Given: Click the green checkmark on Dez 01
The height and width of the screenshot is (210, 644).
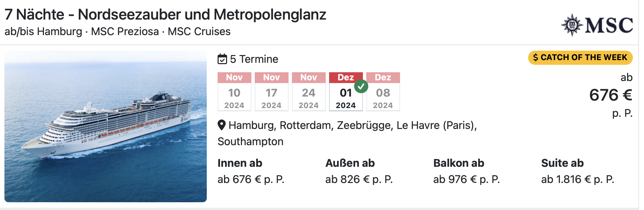Looking at the screenshot, I should click(361, 86).
